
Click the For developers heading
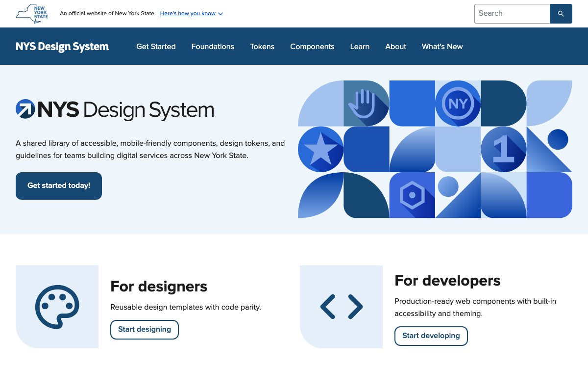pos(447,281)
